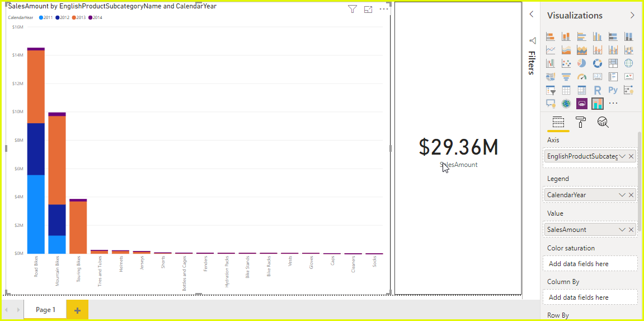
Task: Click the 2013 orange legend marker
Action: pyautogui.click(x=74, y=17)
